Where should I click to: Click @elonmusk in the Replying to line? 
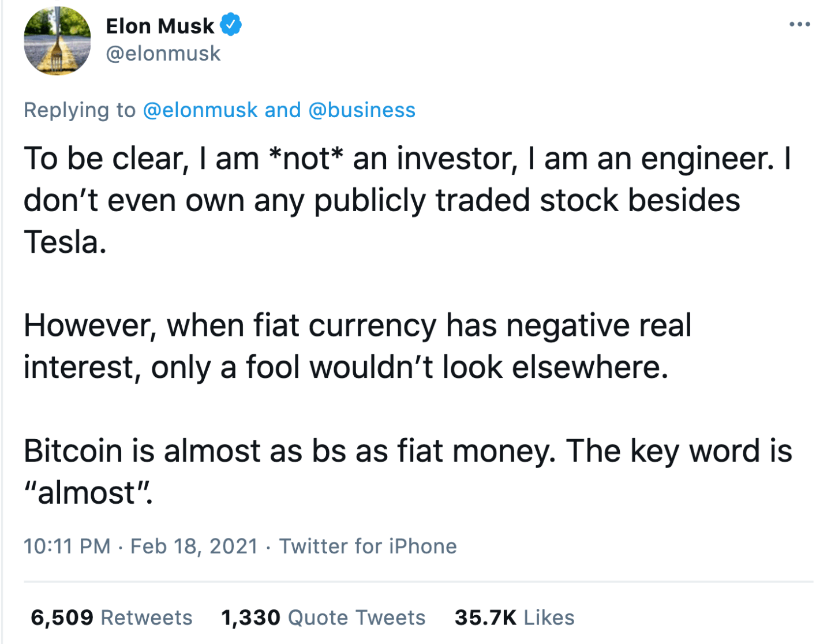point(200,110)
